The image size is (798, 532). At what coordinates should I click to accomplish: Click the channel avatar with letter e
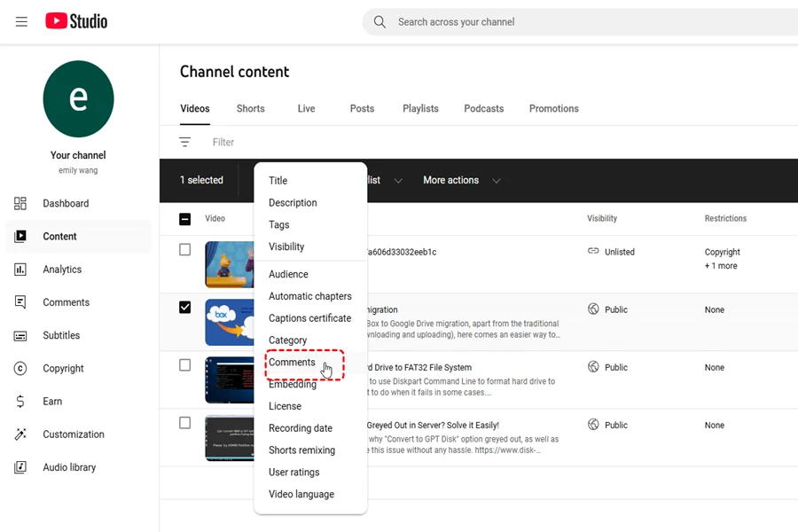(78, 98)
